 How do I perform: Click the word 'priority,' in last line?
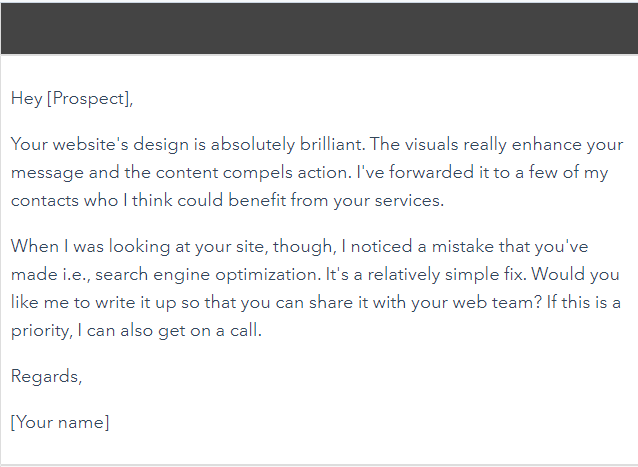click(x=42, y=330)
